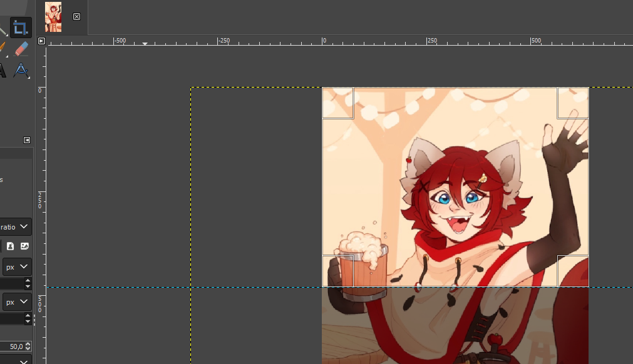Switch to the open image thumbnail tab
This screenshot has width=633, height=364.
pos(53,17)
